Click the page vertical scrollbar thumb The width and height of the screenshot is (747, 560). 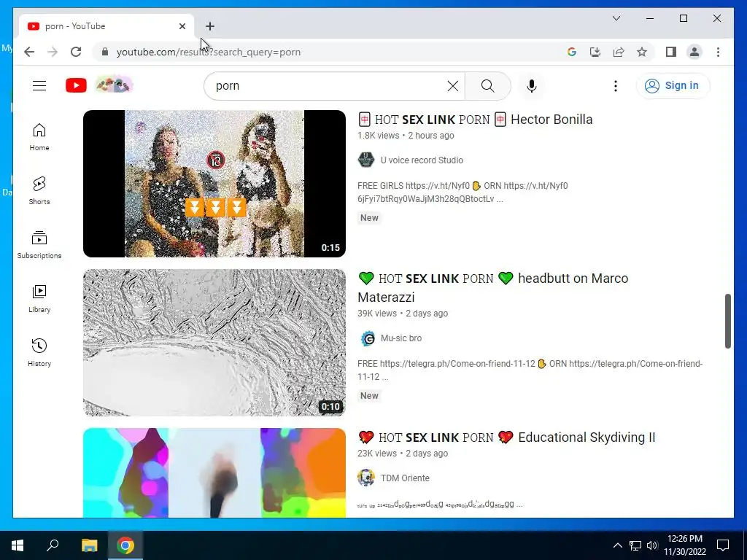click(728, 321)
